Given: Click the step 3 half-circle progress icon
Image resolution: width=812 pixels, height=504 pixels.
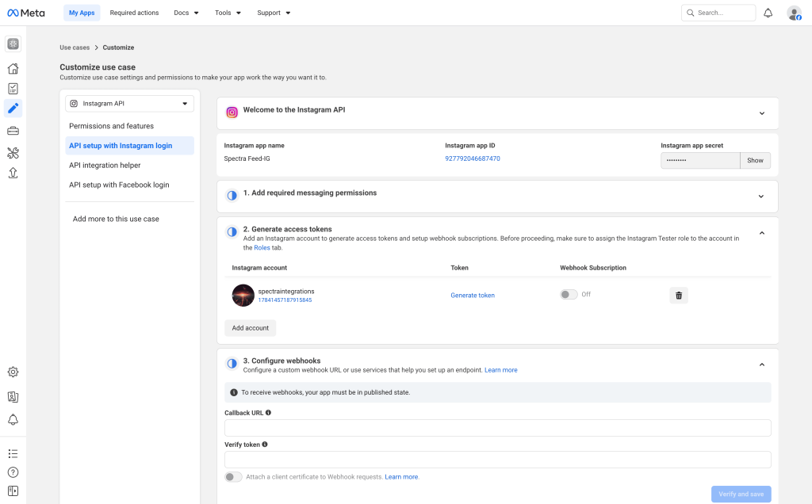Looking at the screenshot, I should click(232, 364).
